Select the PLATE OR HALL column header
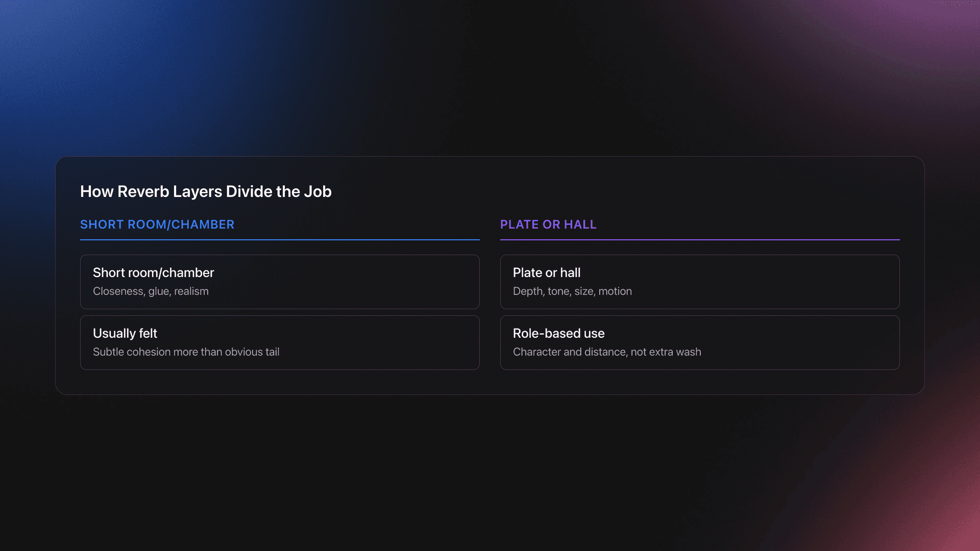 pyautogui.click(x=548, y=224)
